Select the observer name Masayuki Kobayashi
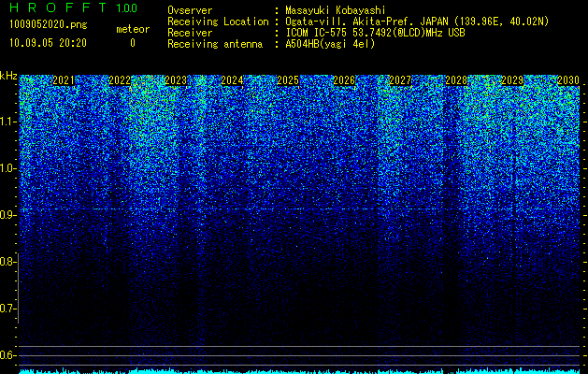Viewport: 588px width, 374px height. (x=336, y=10)
